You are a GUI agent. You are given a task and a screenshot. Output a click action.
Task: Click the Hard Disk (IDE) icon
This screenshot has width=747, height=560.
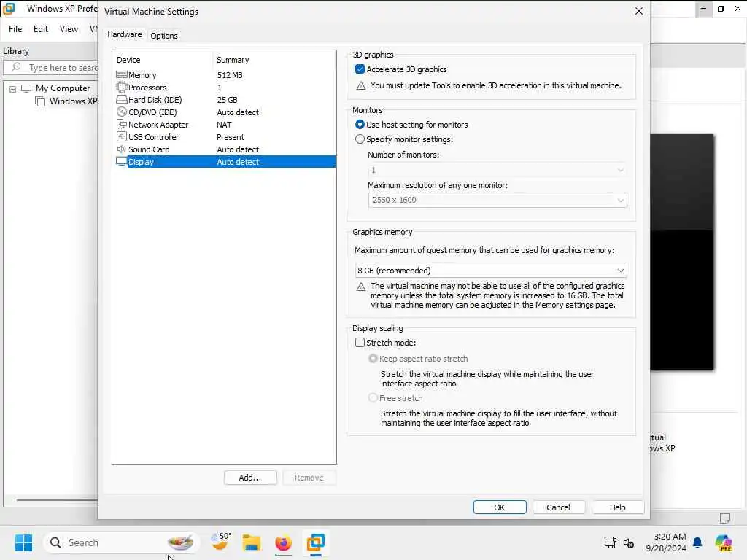pos(122,99)
